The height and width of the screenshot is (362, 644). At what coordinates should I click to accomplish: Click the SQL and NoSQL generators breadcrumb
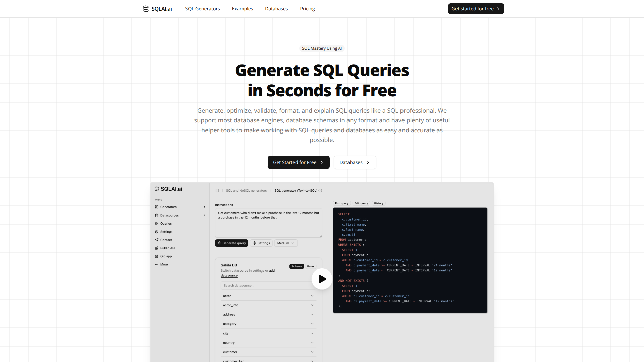(x=247, y=191)
